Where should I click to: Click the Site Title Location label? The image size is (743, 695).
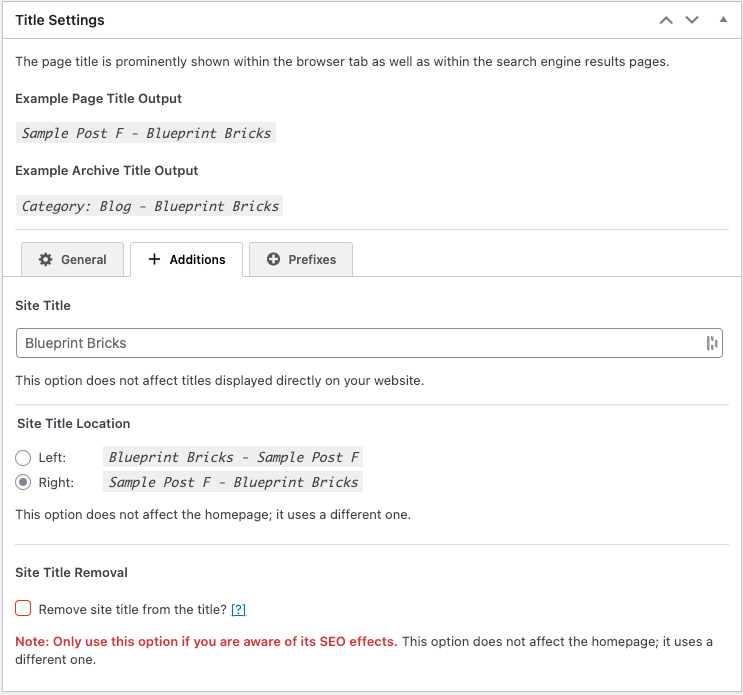73,423
